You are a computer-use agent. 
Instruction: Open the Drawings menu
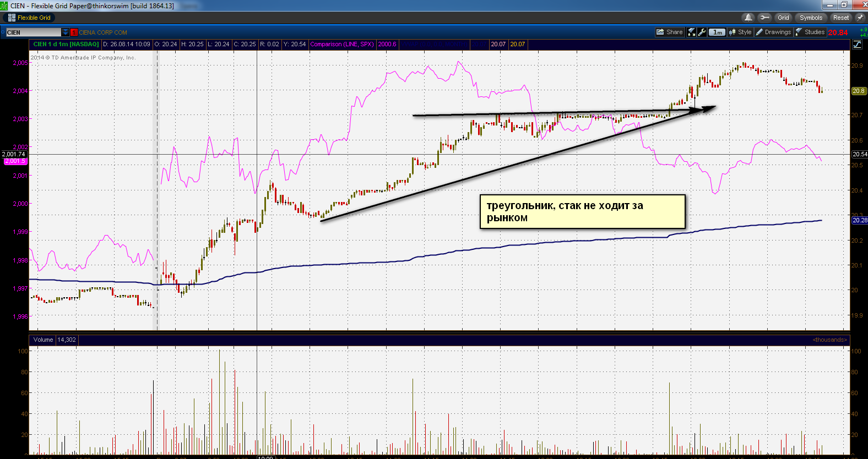[773, 32]
